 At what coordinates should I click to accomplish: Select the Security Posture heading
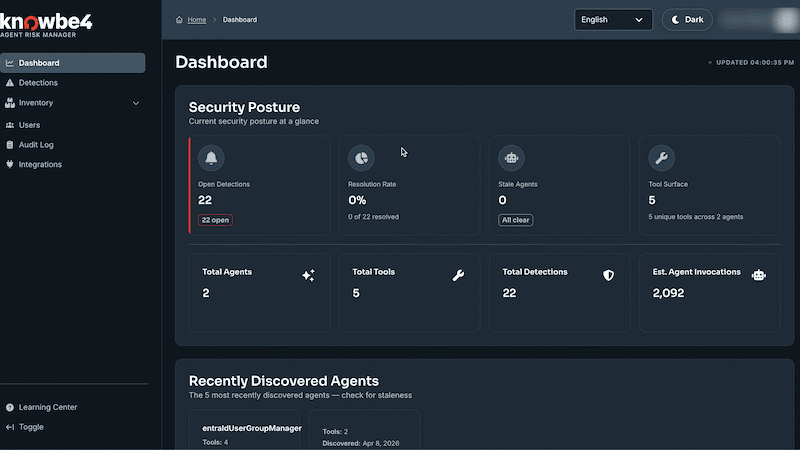pyautogui.click(x=244, y=107)
